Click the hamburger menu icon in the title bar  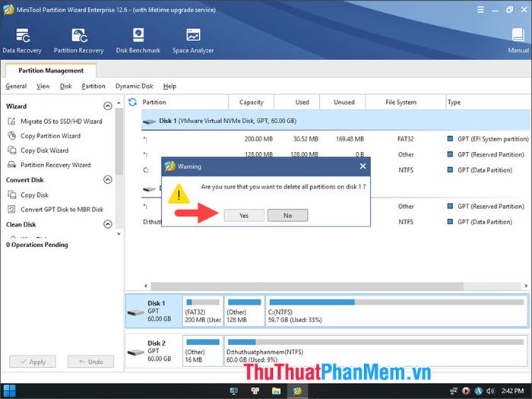(x=480, y=10)
